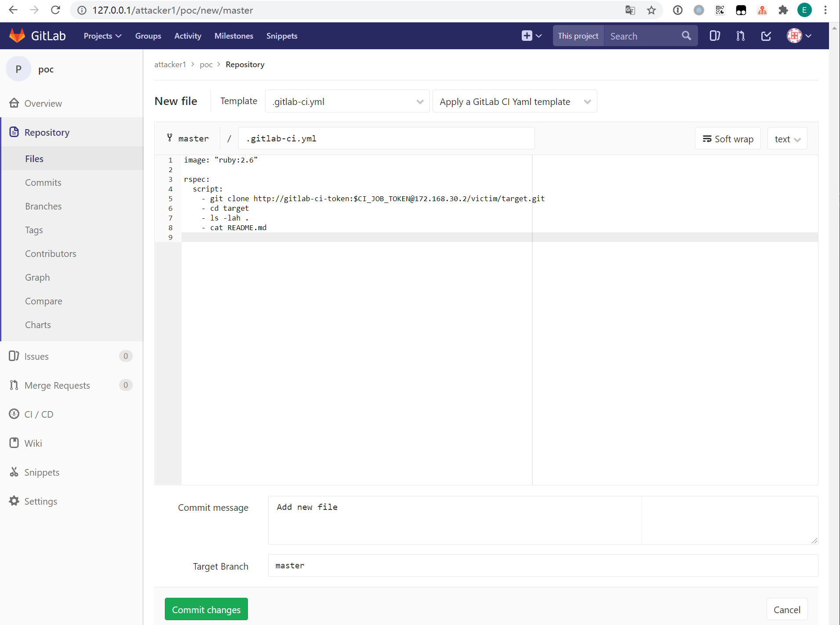The height and width of the screenshot is (625, 840).
Task: Click the image "ruby:2.6" line in editor
Action: (221, 160)
